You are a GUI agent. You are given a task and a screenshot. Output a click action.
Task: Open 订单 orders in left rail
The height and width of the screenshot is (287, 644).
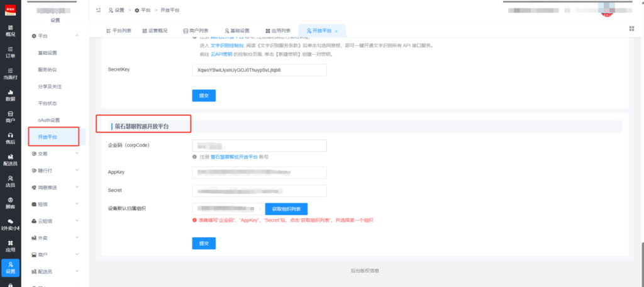10,52
